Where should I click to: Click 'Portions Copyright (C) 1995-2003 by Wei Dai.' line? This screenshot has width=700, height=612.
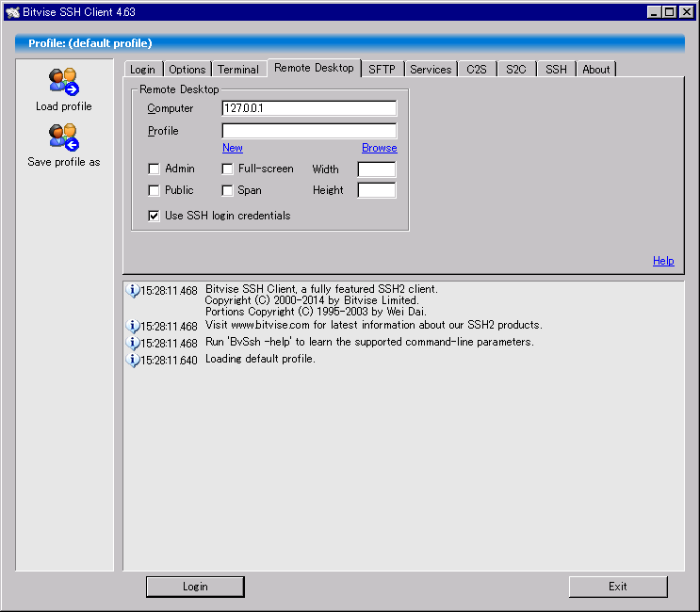(x=316, y=312)
